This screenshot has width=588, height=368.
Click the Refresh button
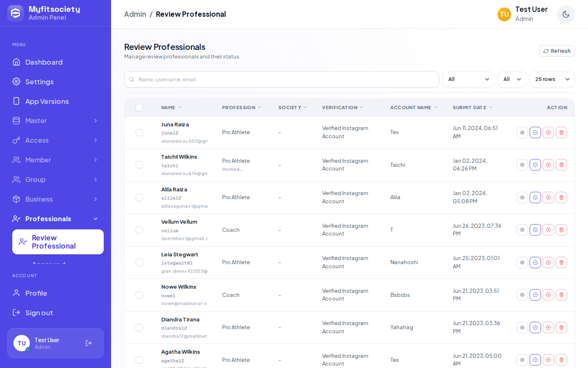pos(557,51)
